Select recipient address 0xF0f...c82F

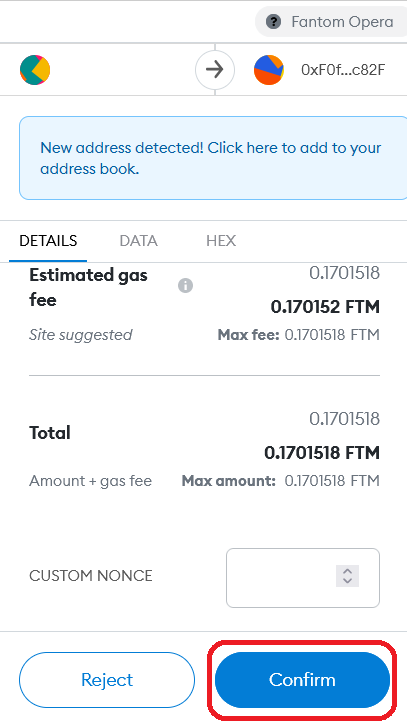coord(343,70)
